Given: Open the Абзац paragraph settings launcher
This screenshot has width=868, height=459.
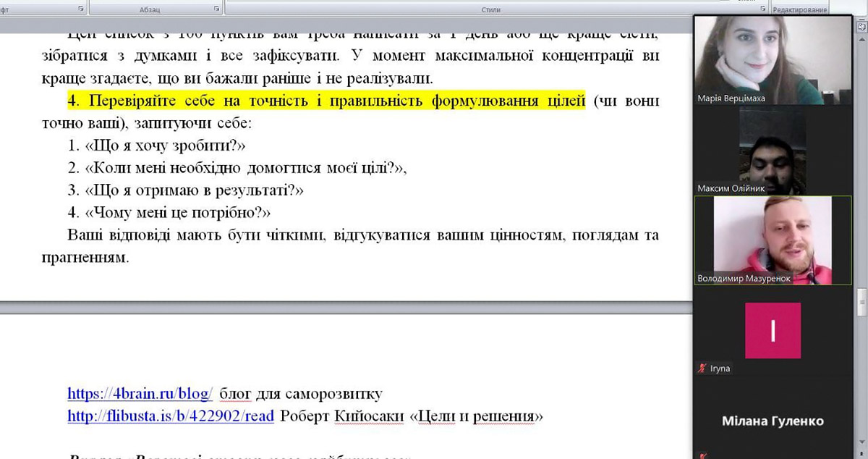Looking at the screenshot, I should click(216, 9).
